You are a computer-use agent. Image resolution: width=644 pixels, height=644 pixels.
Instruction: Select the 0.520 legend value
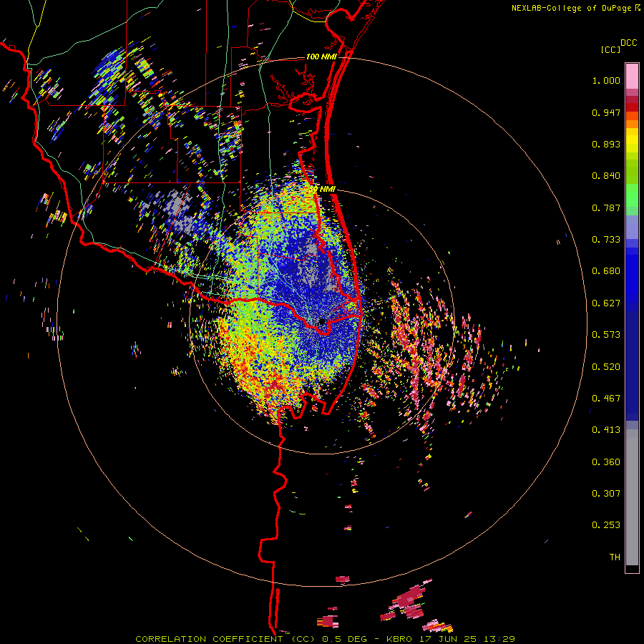(x=606, y=367)
